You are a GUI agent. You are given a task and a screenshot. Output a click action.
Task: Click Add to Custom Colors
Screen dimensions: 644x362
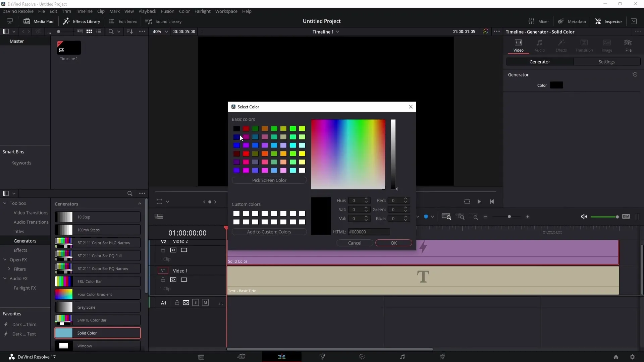tap(269, 232)
